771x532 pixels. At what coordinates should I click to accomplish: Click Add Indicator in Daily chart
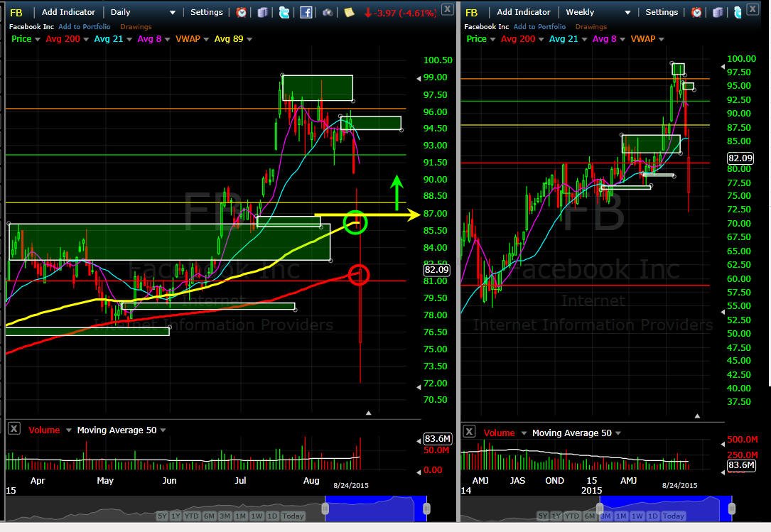pos(68,12)
